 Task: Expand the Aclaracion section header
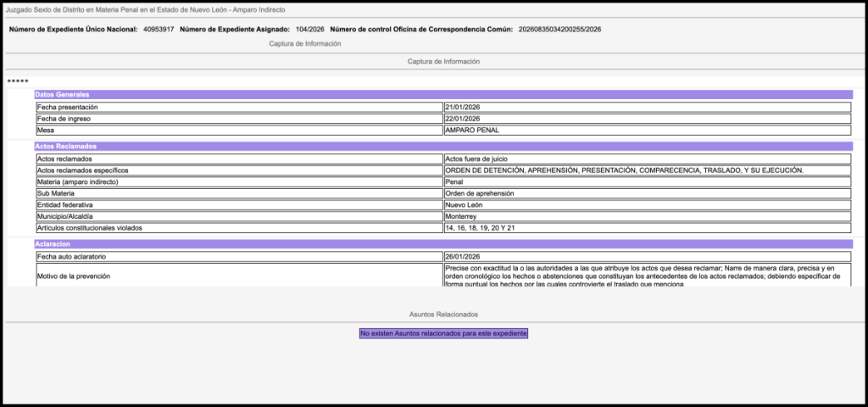pyautogui.click(x=443, y=244)
